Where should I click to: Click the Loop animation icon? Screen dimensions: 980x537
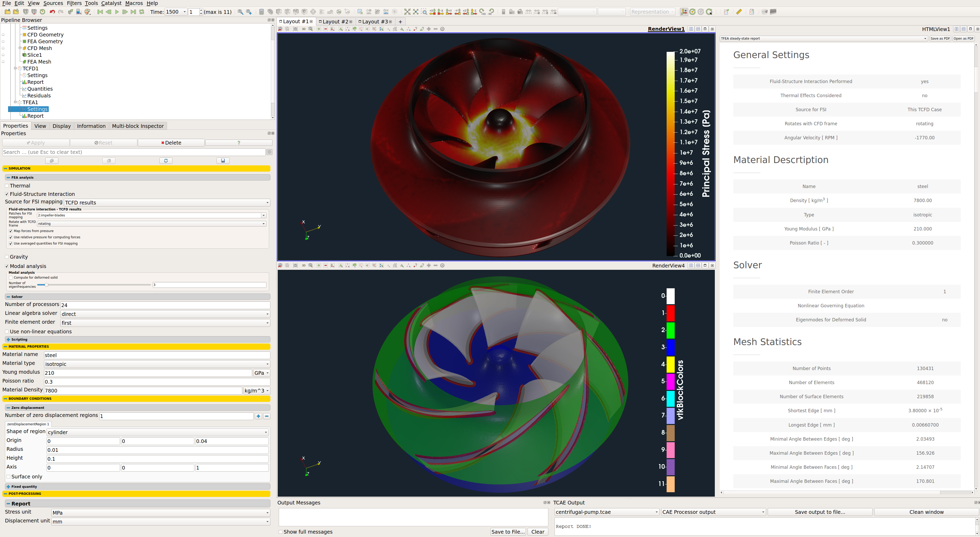coord(142,12)
